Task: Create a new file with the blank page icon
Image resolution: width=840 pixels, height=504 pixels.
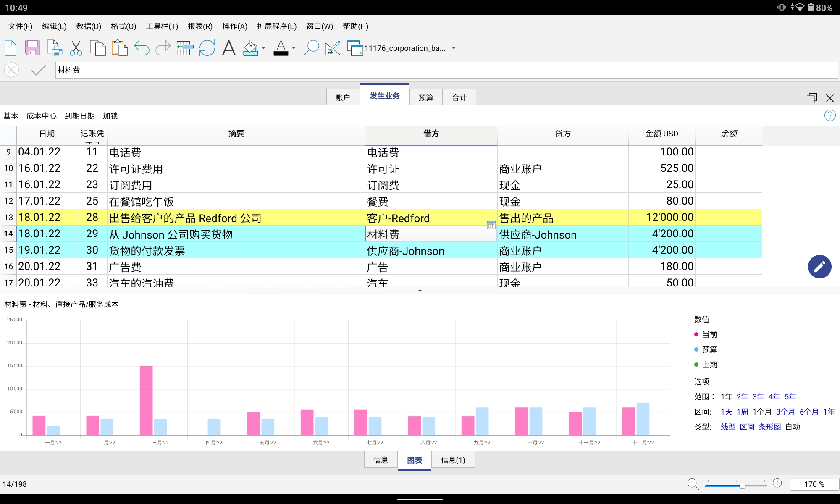Action: click(x=10, y=48)
